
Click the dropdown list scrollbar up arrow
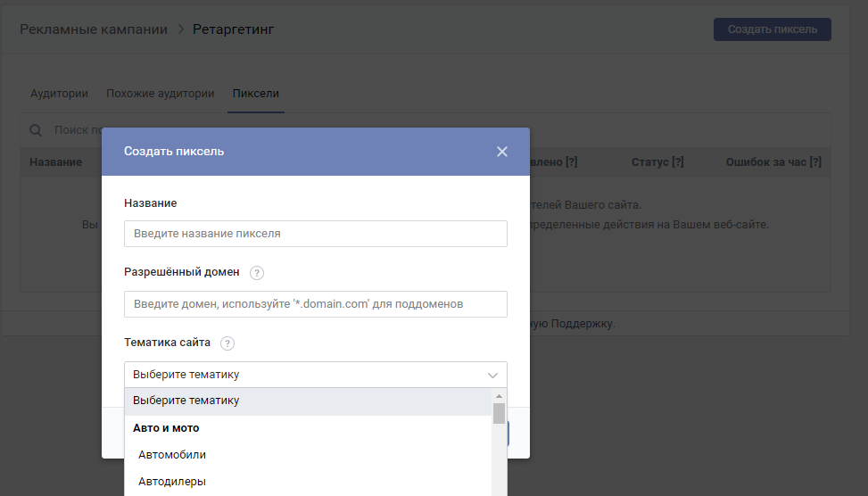[499, 395]
